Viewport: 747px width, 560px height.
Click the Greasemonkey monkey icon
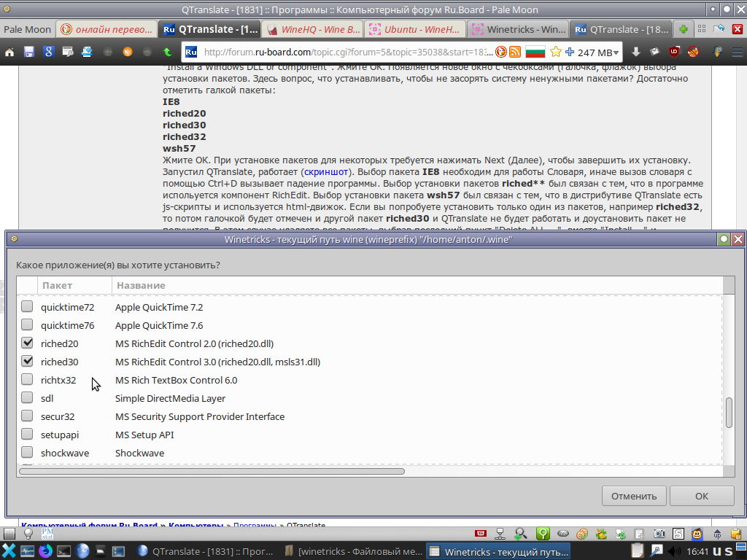coord(697,534)
